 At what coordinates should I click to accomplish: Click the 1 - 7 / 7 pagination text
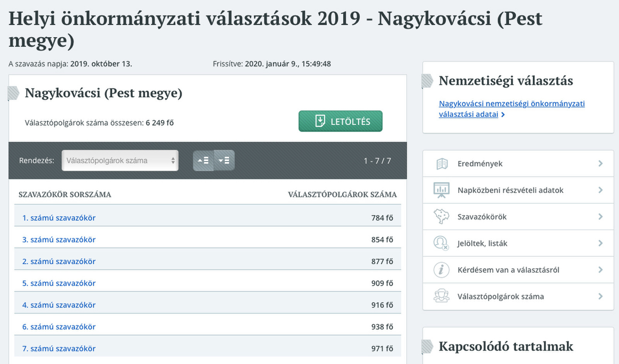tap(377, 161)
